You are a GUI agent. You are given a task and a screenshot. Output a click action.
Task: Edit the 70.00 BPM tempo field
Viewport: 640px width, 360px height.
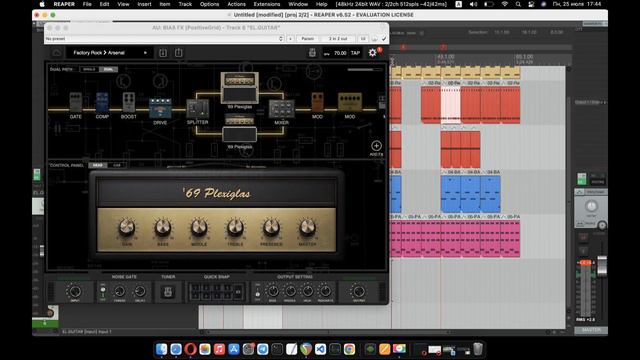tap(340, 53)
